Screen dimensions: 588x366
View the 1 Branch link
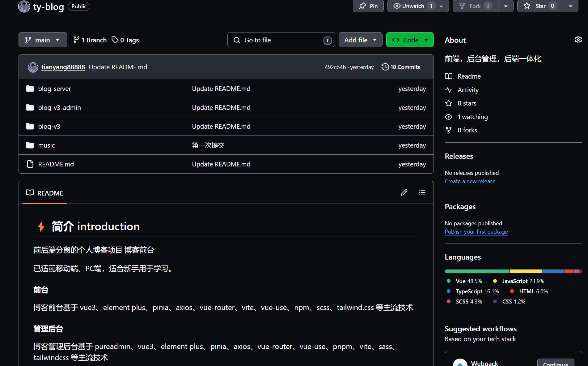coord(90,40)
